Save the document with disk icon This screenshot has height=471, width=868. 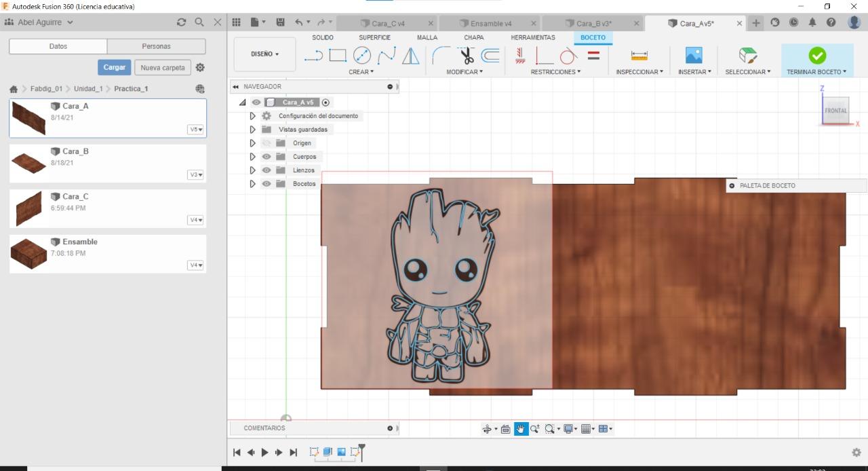tap(280, 22)
